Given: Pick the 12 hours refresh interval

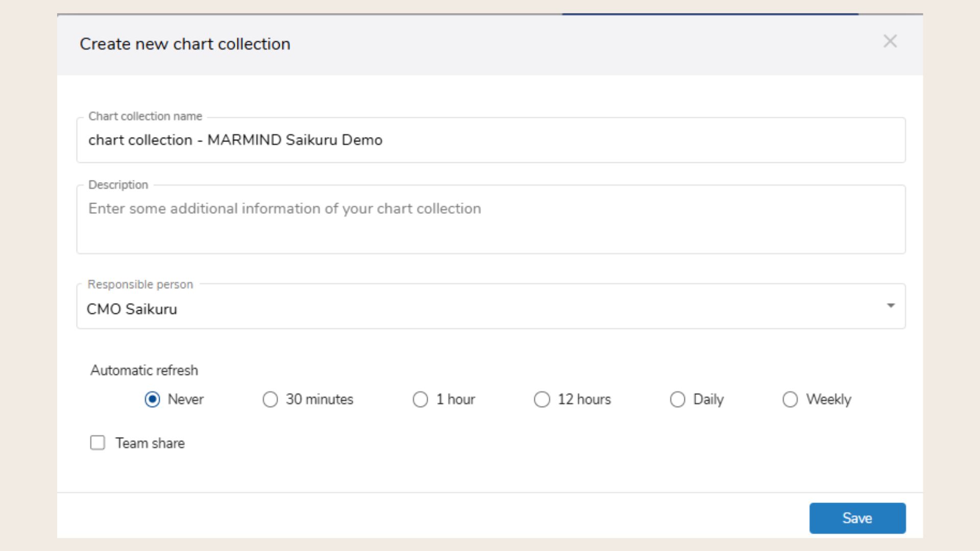Looking at the screenshot, I should click(x=542, y=399).
